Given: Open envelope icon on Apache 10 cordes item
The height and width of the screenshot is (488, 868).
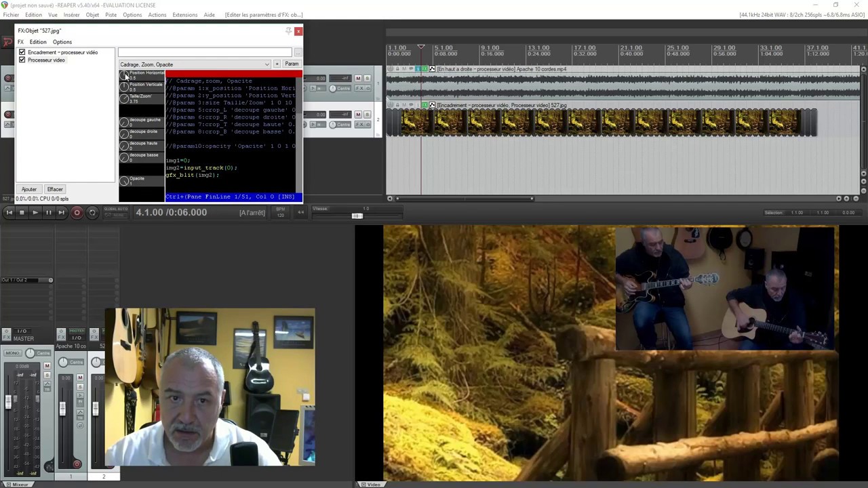Looking at the screenshot, I should 433,69.
